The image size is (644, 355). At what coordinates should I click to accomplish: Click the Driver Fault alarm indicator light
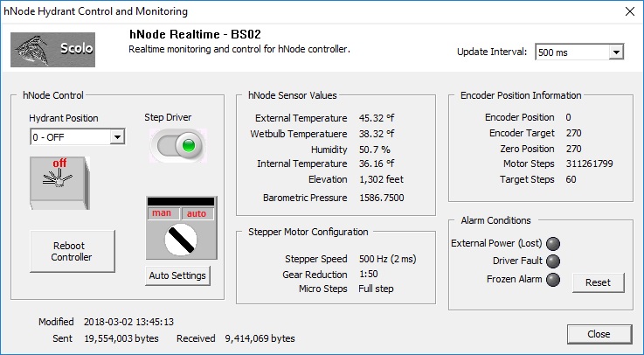coord(553,261)
